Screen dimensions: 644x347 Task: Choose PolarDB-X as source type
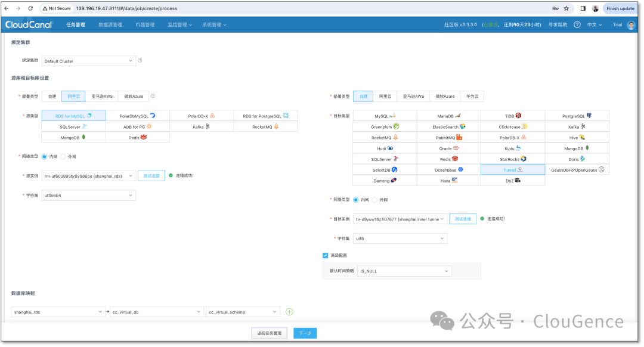202,116
